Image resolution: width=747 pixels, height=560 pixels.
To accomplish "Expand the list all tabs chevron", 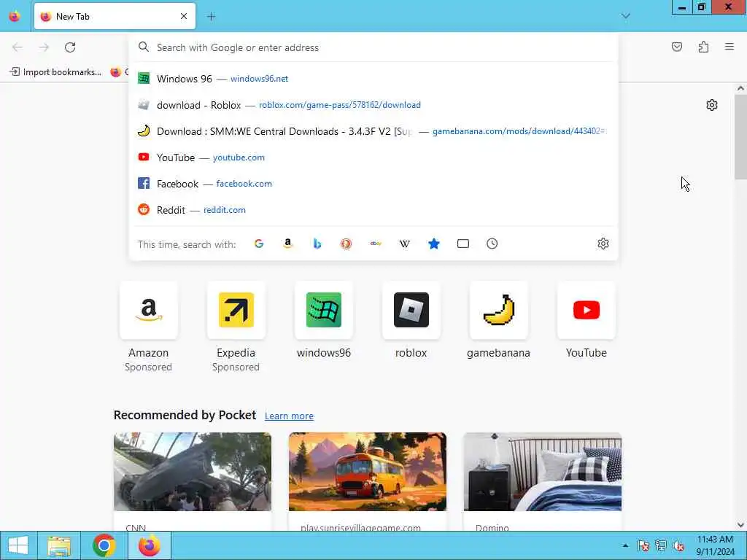I will 625,16.
